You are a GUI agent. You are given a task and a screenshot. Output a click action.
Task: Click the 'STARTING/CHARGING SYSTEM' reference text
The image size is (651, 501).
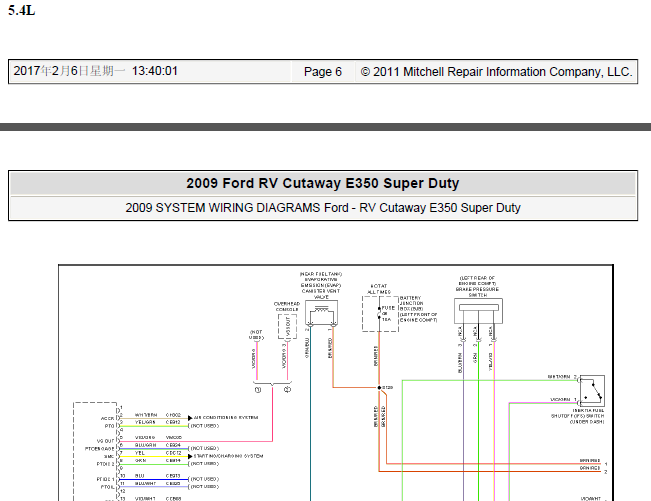pyautogui.click(x=228, y=456)
